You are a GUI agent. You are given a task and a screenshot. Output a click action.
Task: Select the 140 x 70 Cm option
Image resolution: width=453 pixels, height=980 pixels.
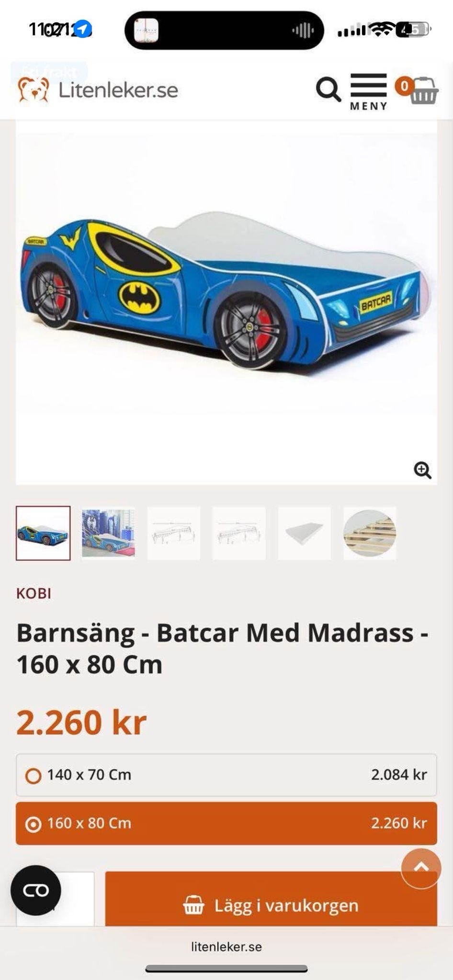pyautogui.click(x=226, y=775)
